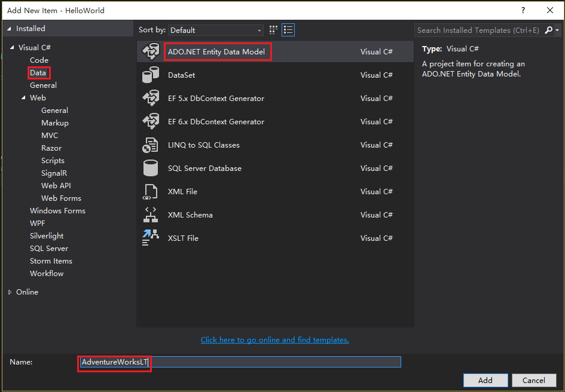
Task: Expand the Online section
Action: pyautogui.click(x=10, y=292)
